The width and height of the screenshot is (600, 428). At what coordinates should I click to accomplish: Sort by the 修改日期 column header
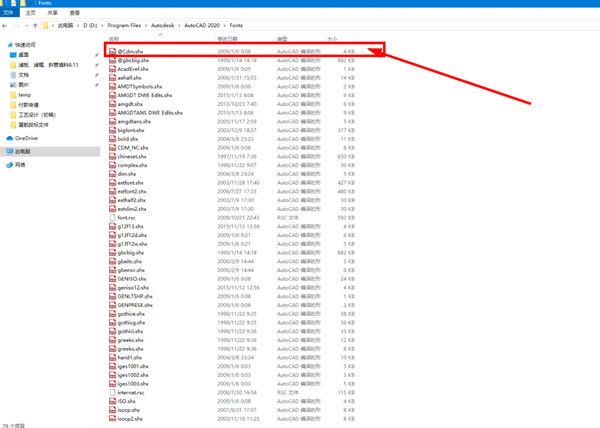[228, 39]
